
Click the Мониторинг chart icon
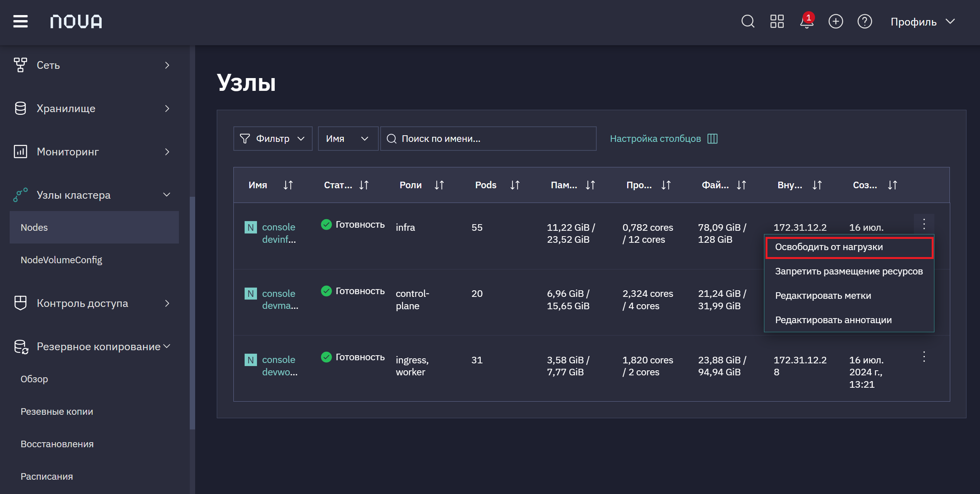coord(20,152)
